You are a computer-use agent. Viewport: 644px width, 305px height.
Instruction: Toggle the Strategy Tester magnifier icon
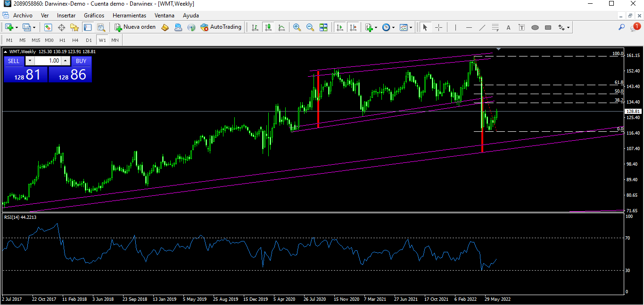coord(101,27)
